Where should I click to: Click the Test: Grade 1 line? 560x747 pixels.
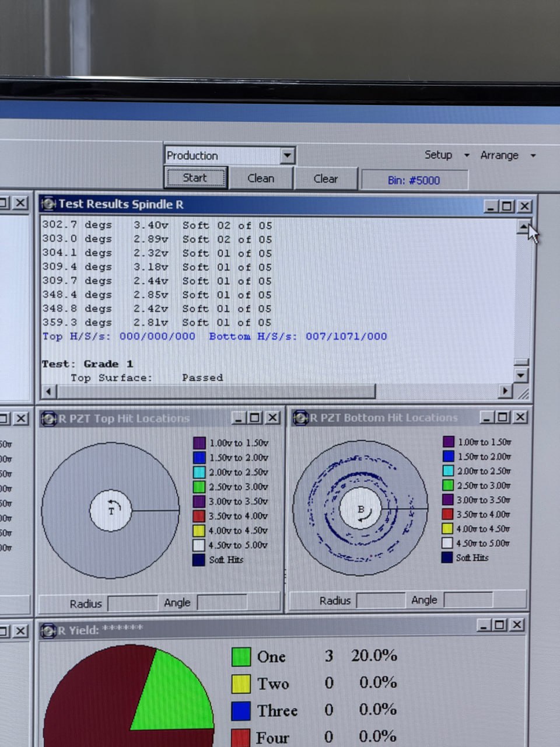click(87, 364)
